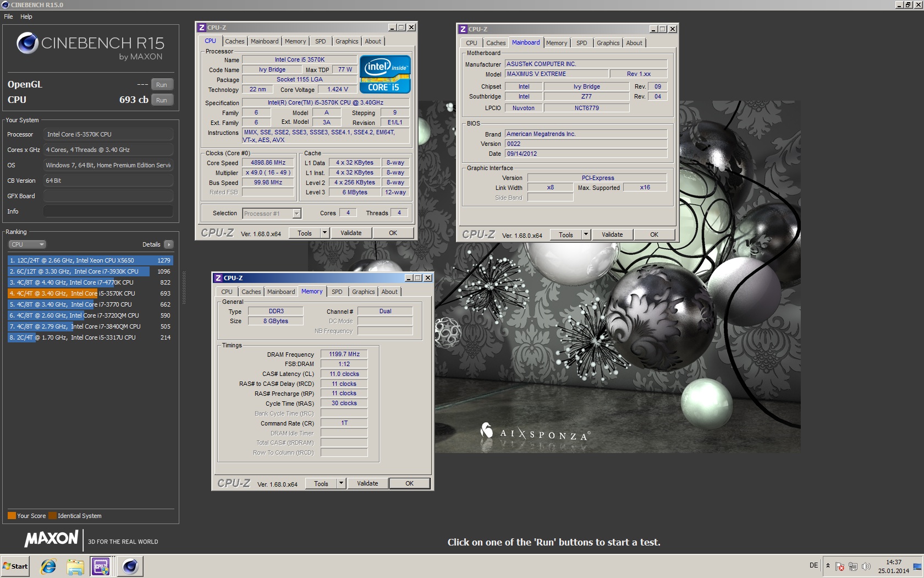
Task: Click the GFX Board field
Action: 108,196
